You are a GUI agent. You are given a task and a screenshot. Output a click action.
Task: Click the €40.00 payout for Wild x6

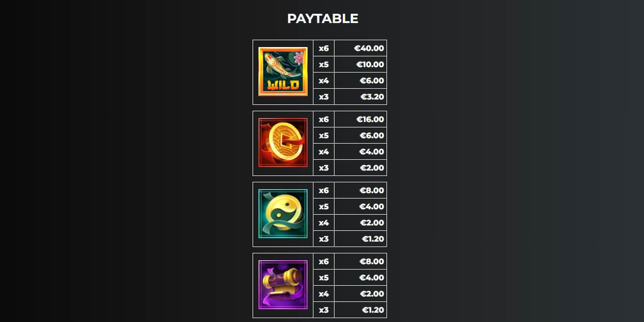369,48
